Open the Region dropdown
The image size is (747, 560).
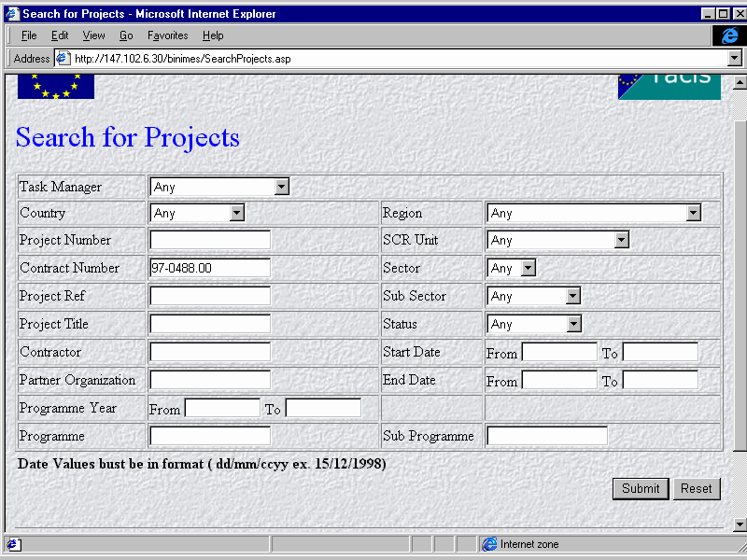693,213
